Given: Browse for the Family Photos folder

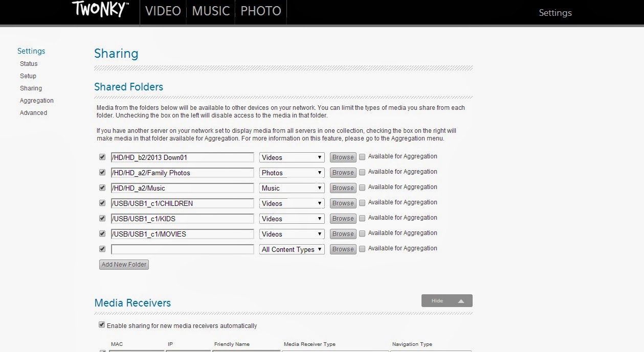Looking at the screenshot, I should (x=343, y=173).
